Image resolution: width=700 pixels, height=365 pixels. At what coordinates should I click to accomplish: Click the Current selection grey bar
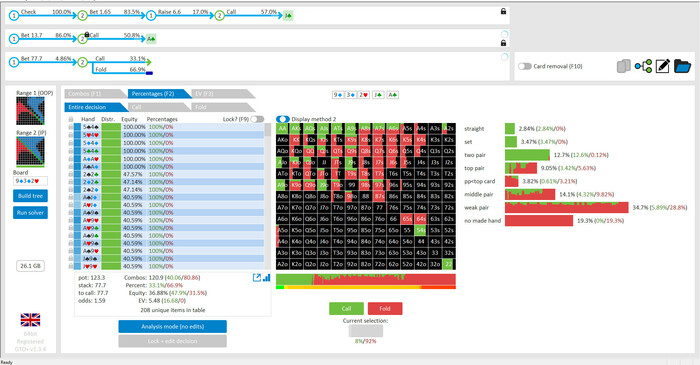tap(366, 331)
